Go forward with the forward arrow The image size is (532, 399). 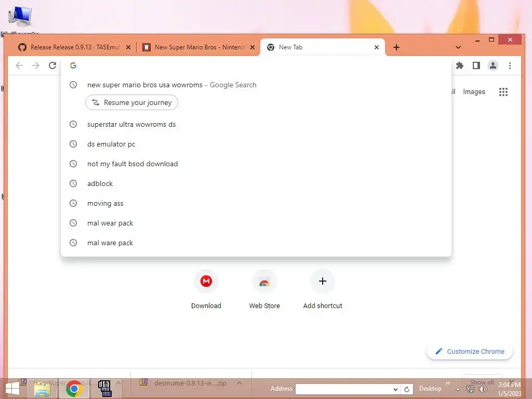click(36, 65)
